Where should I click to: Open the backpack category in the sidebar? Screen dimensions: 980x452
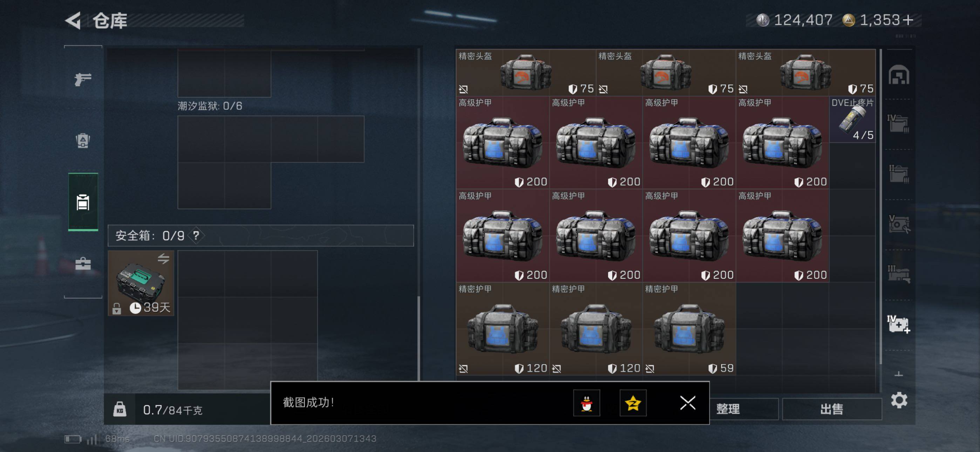coord(83,141)
